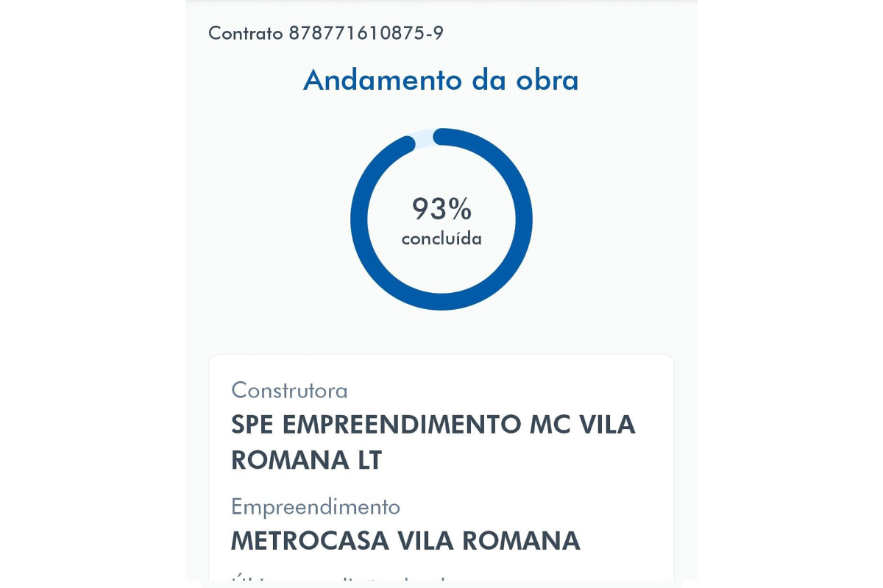Click the blue progress ring arc
Screen dimensions: 883x588
pyautogui.click(x=524, y=219)
